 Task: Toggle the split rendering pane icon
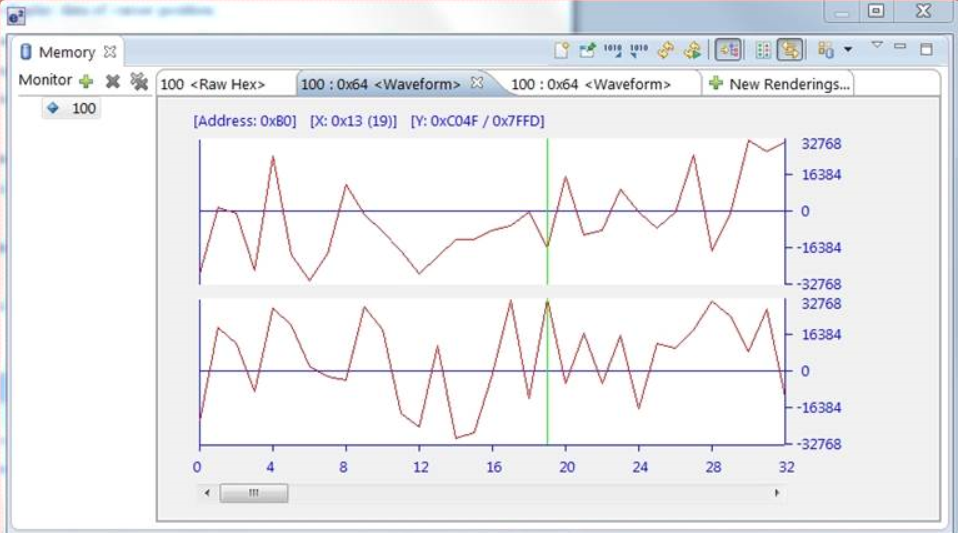[x=763, y=50]
